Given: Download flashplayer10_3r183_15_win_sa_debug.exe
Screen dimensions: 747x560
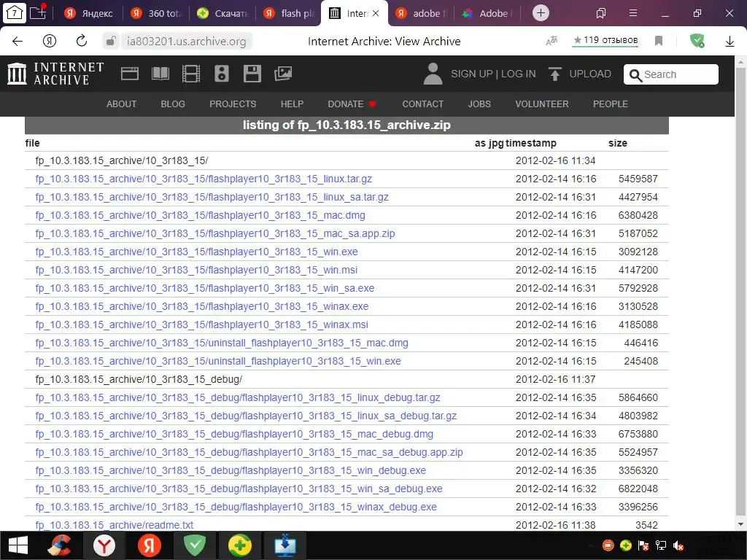Looking at the screenshot, I should [239, 489].
